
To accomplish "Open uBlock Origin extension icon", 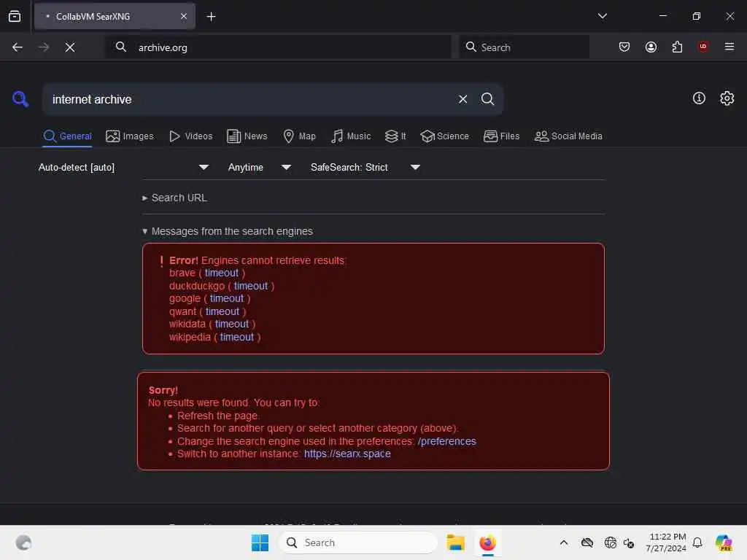I will coord(703,47).
